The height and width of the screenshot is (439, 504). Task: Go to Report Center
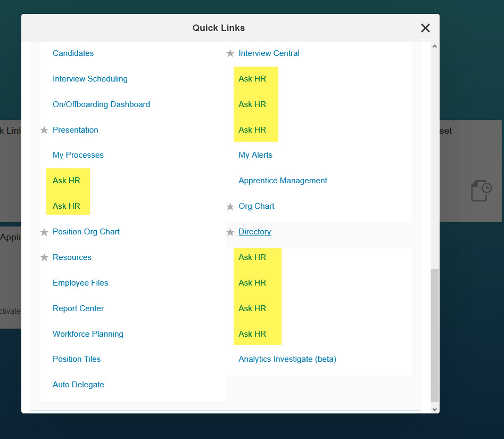point(78,308)
